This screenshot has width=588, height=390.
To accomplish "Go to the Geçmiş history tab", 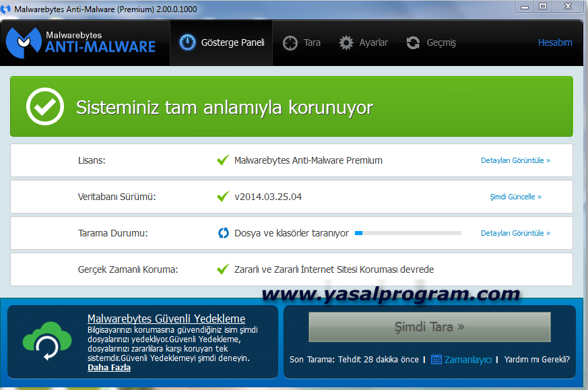I will tap(431, 42).
